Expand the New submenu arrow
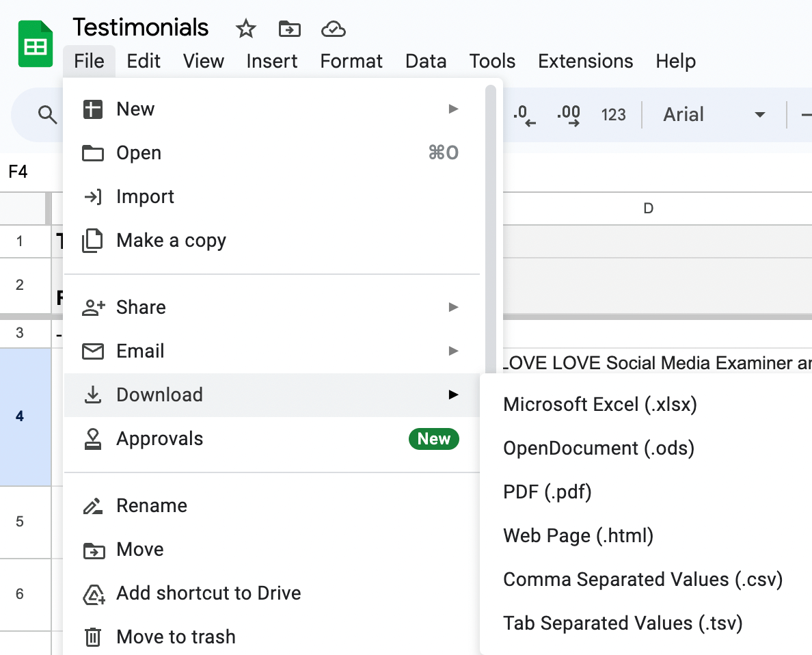 pos(454,109)
